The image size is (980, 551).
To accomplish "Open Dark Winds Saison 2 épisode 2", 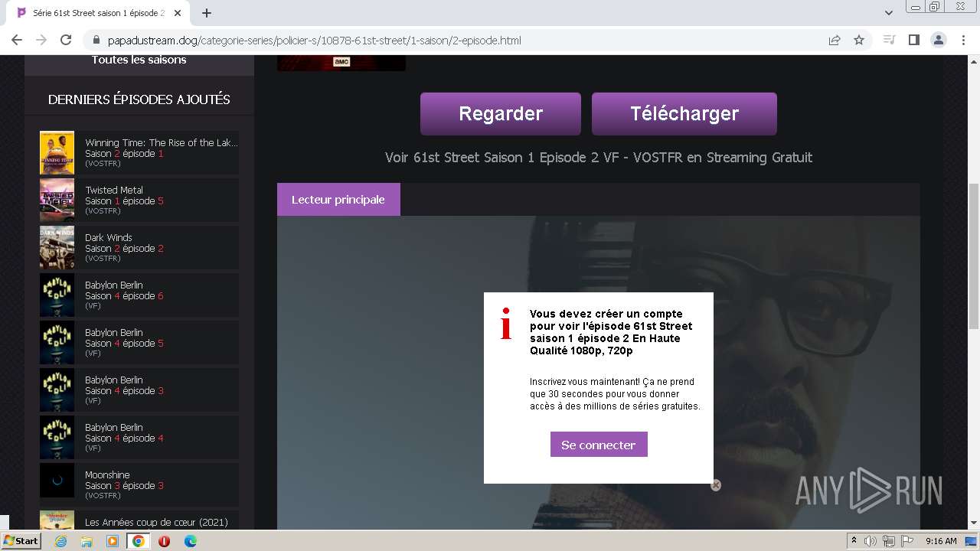I will (124, 249).
